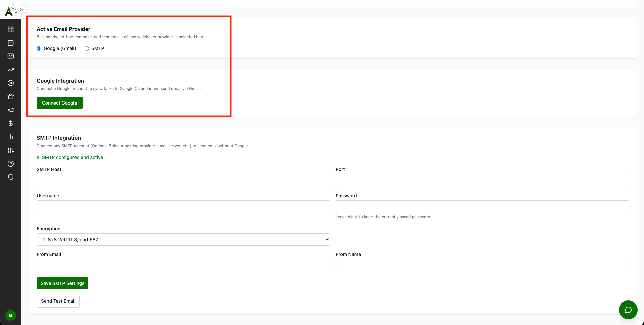Open the sliders settings icon in sidebar

tap(11, 150)
